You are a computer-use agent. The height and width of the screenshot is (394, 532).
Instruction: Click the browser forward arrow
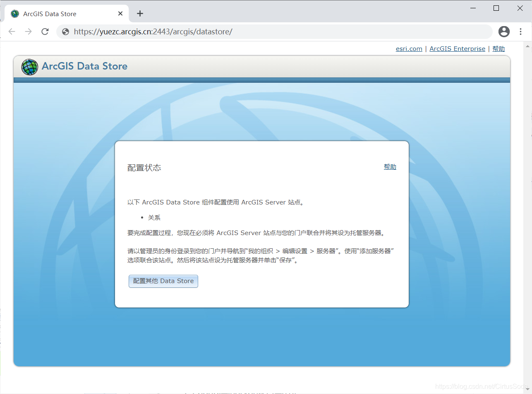pos(28,31)
